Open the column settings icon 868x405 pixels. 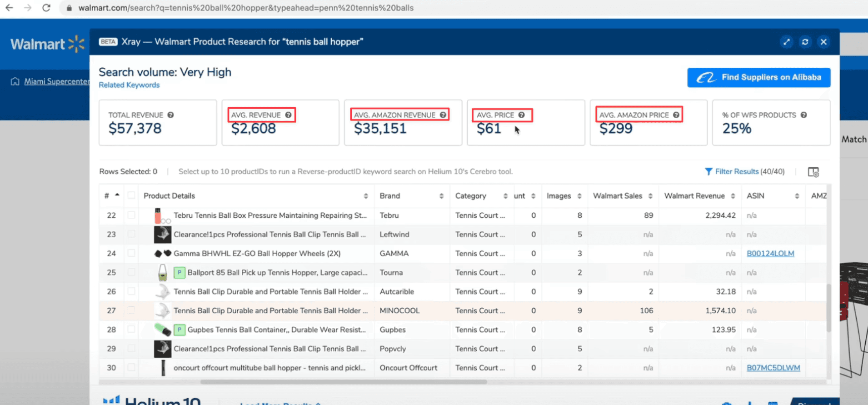(x=813, y=172)
